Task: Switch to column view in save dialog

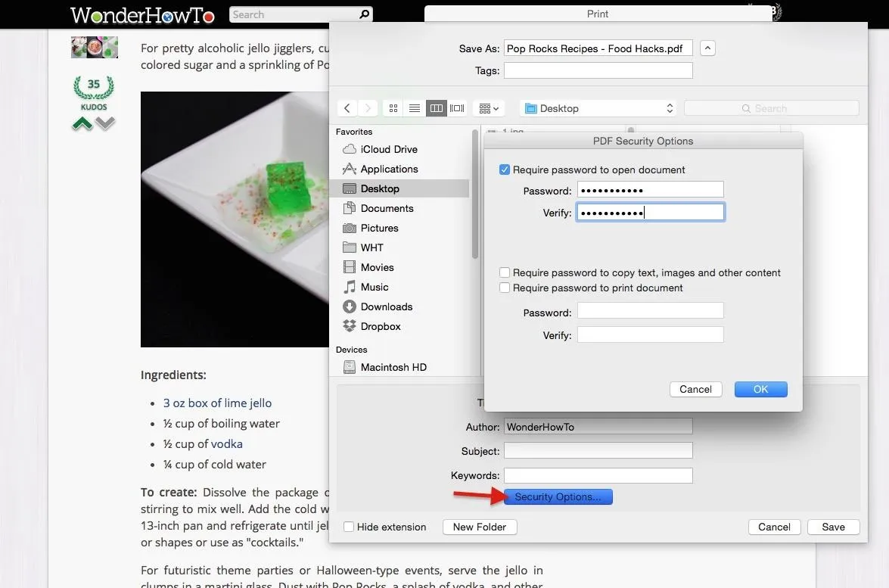Action: tap(436, 108)
